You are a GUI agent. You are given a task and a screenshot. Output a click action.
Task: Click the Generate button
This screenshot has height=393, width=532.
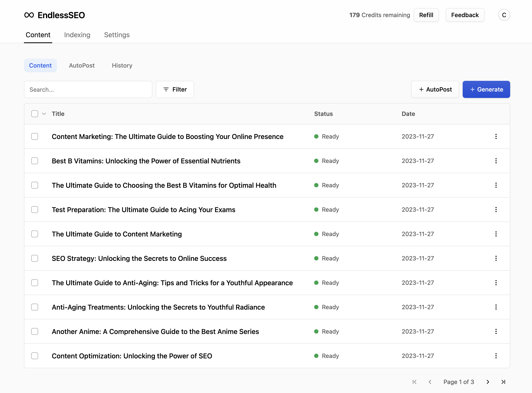pyautogui.click(x=486, y=89)
